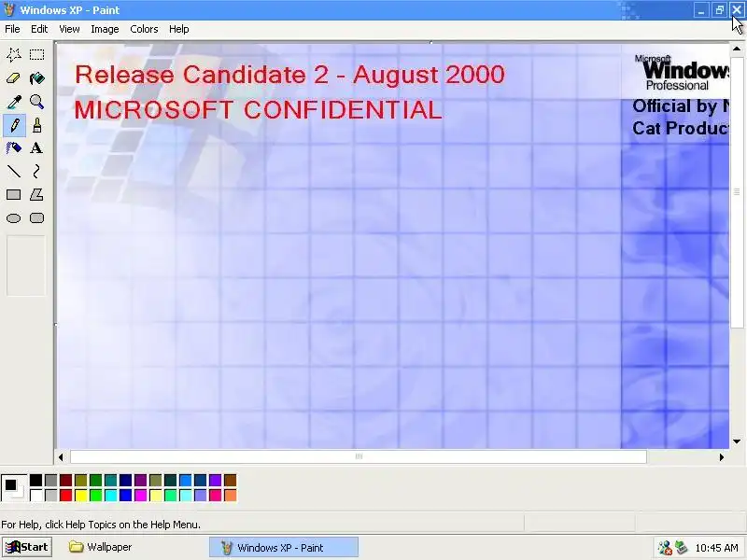Close the Paint window
The image size is (747, 560).
click(x=737, y=10)
